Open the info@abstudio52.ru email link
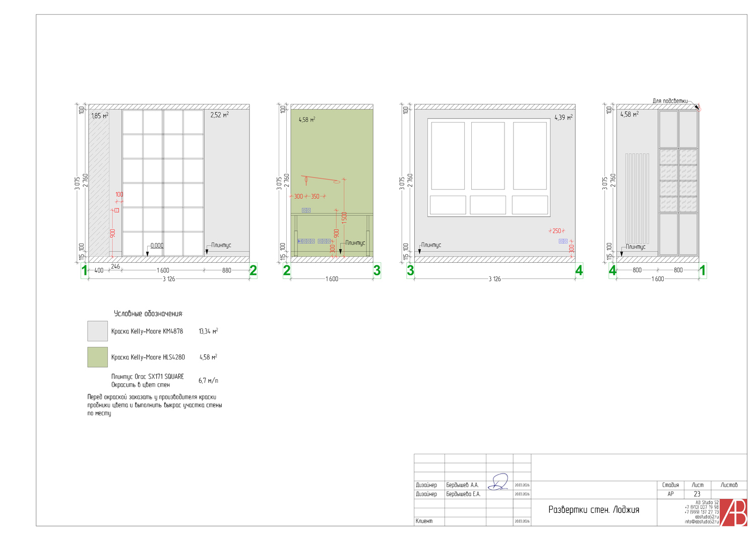The image size is (756, 535). (x=702, y=522)
